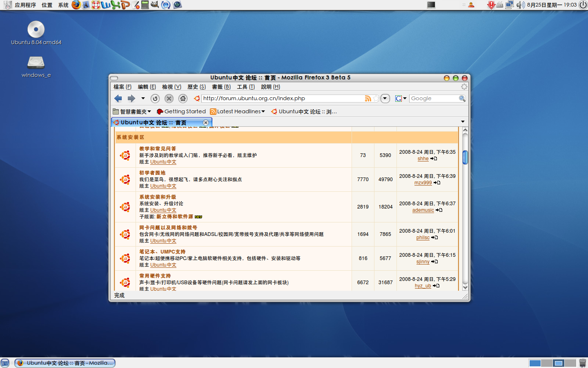Click the volume speaker icon
This screenshot has width=588, height=368.
point(520,5)
